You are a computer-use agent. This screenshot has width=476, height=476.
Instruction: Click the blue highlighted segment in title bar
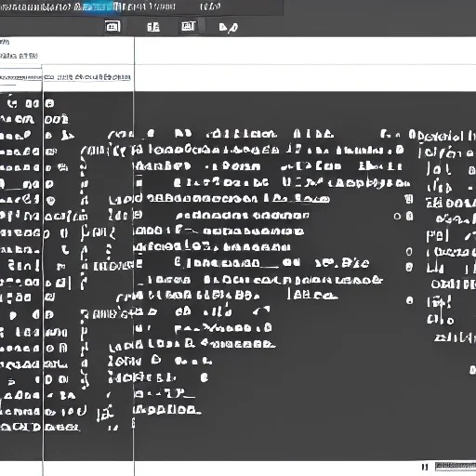[x=100, y=7]
